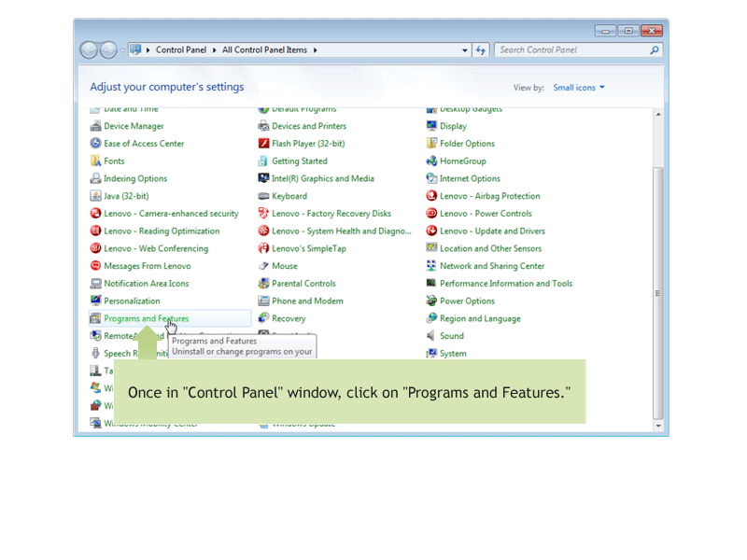Image resolution: width=747 pixels, height=560 pixels.
Task: Open the Power Options icon
Action: coord(431,301)
